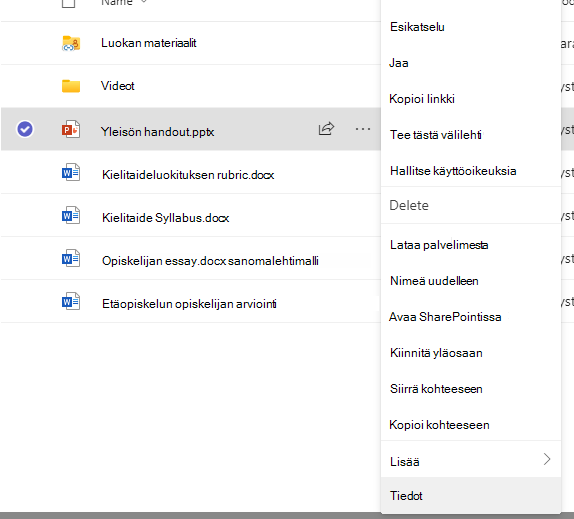
Task: Open the Opiskelijan essay.docx file link
Action: point(210,261)
